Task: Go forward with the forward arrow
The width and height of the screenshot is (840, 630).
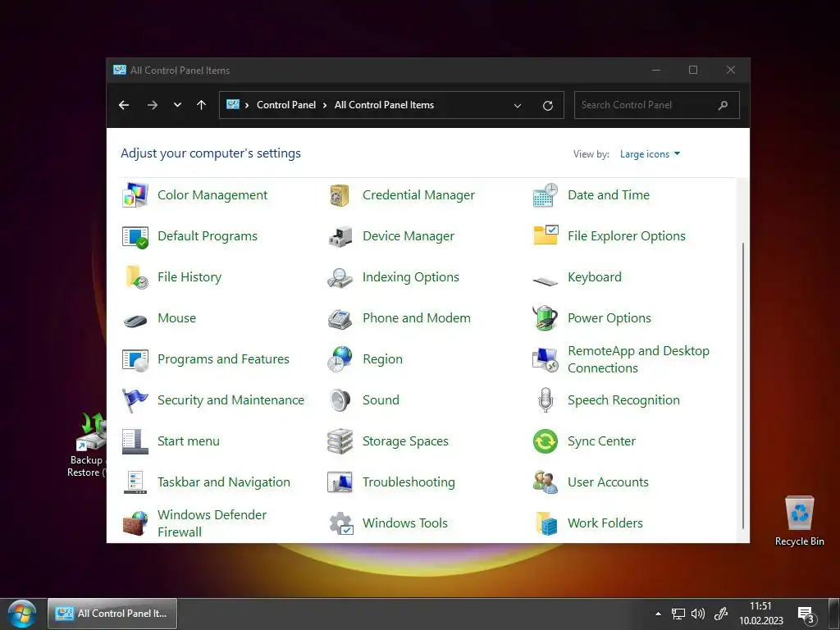Action: (x=153, y=105)
